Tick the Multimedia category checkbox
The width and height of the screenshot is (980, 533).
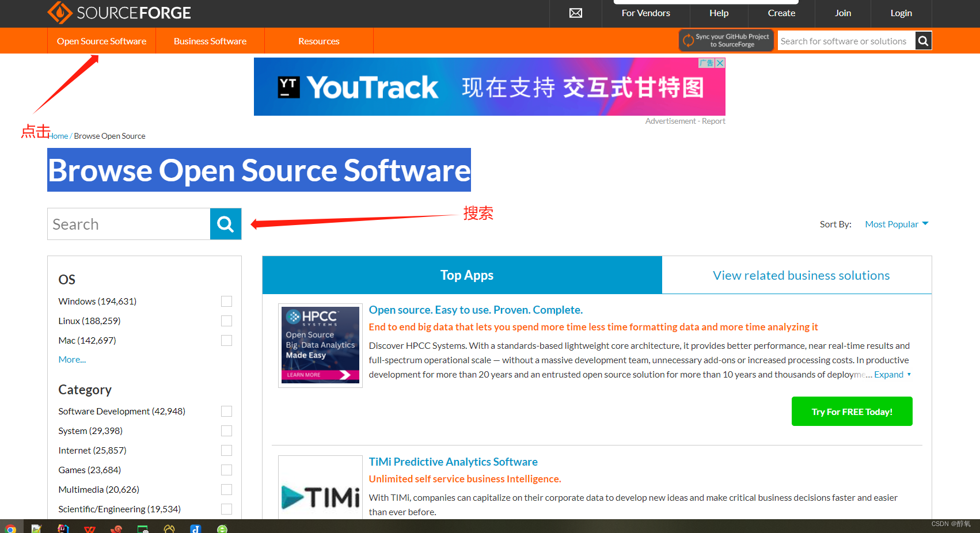tap(227, 490)
